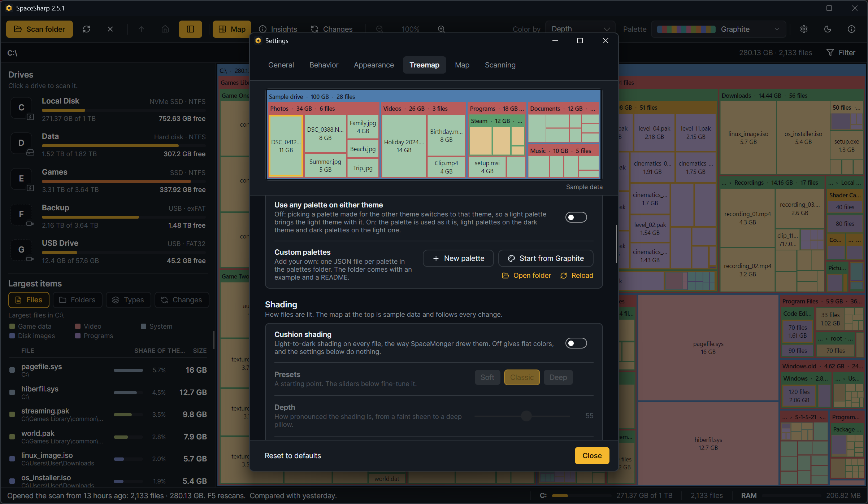Select the Soft shading preset
This screenshot has width=868, height=504.
pos(487,377)
